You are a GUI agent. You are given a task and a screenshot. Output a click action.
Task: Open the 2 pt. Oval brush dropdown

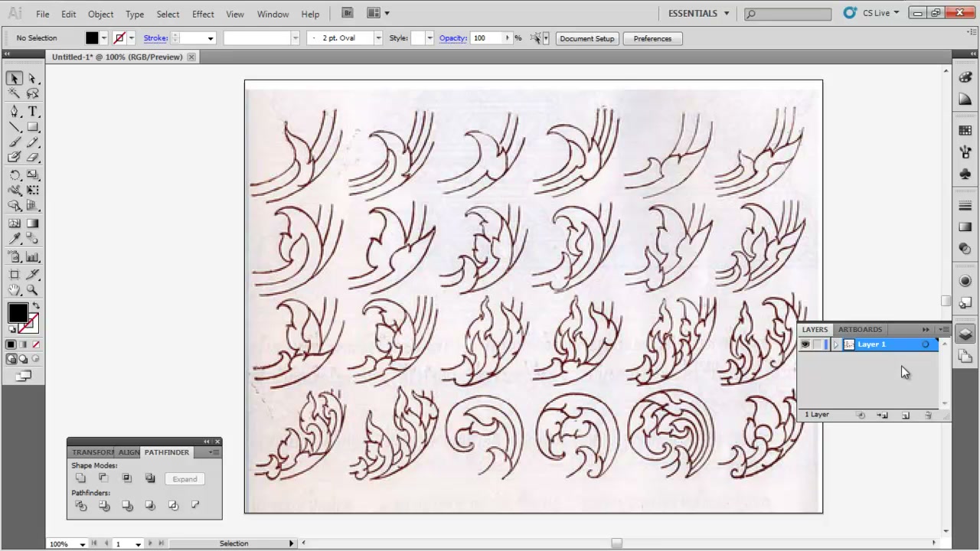coord(377,38)
